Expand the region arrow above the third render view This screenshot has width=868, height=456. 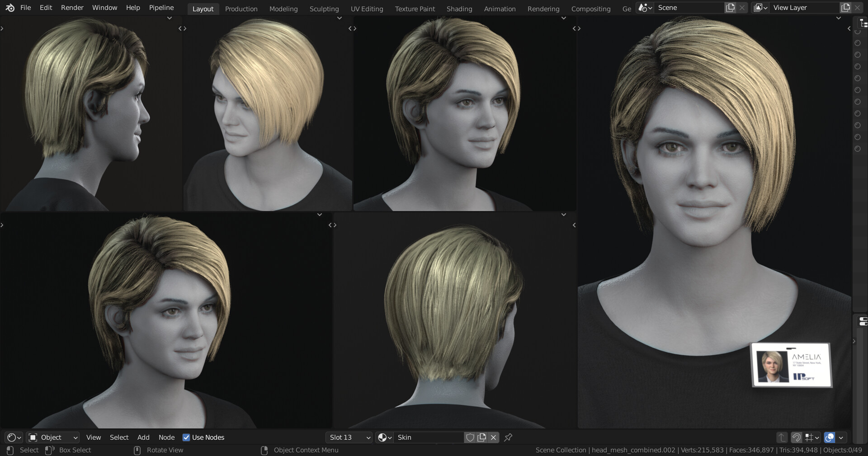[x=564, y=19]
